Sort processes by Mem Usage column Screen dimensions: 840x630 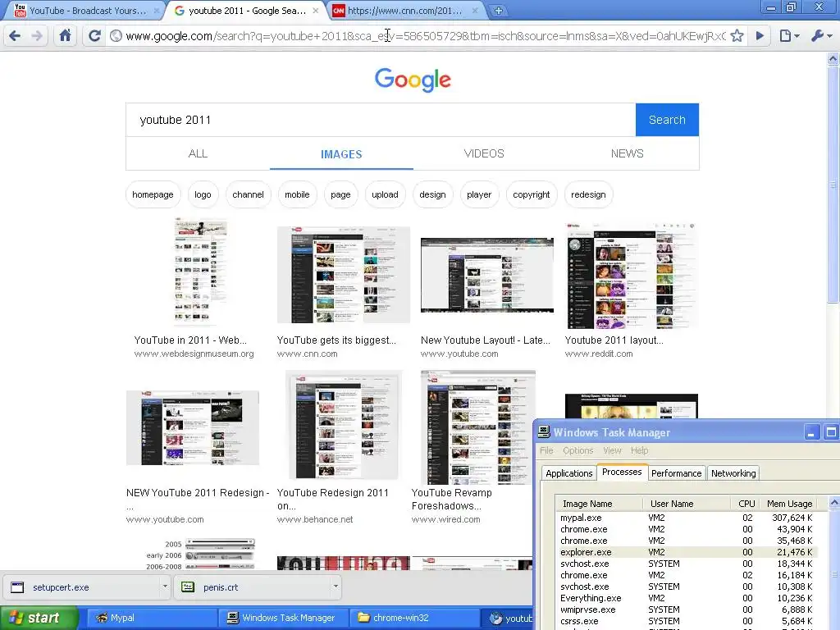[x=789, y=504]
